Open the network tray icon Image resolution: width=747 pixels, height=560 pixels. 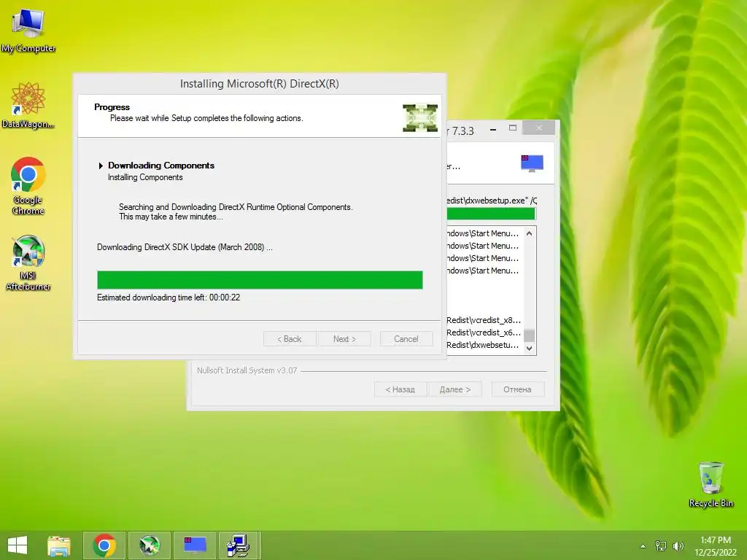point(661,545)
